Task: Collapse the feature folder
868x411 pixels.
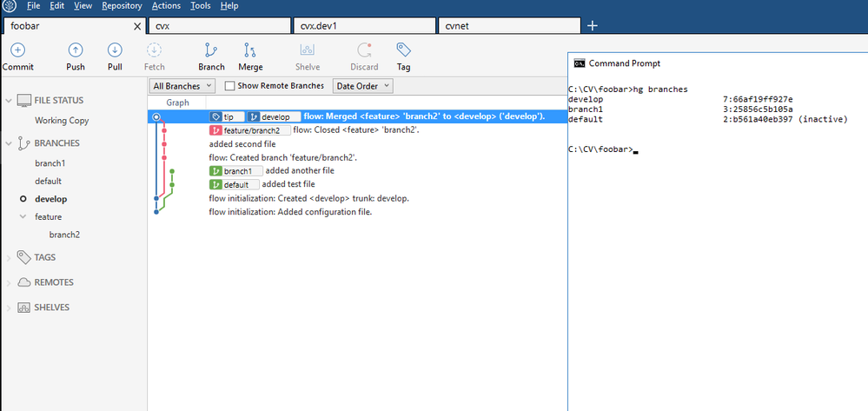Action: [x=23, y=216]
